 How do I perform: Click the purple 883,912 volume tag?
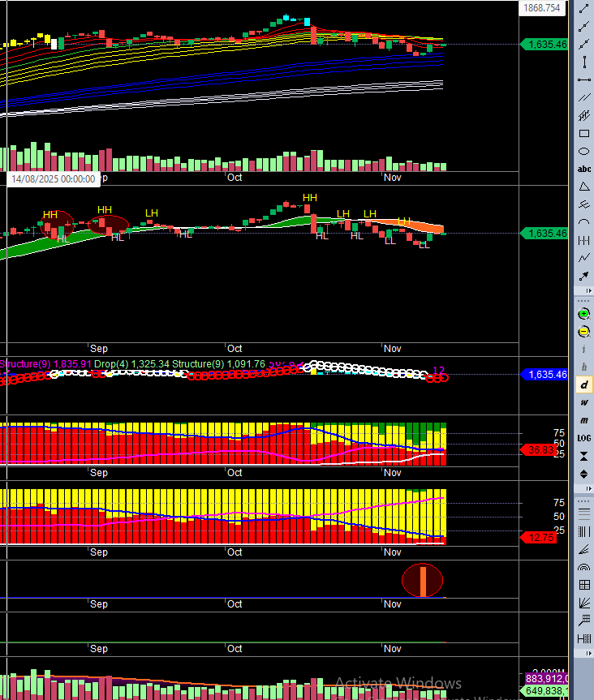[547, 679]
